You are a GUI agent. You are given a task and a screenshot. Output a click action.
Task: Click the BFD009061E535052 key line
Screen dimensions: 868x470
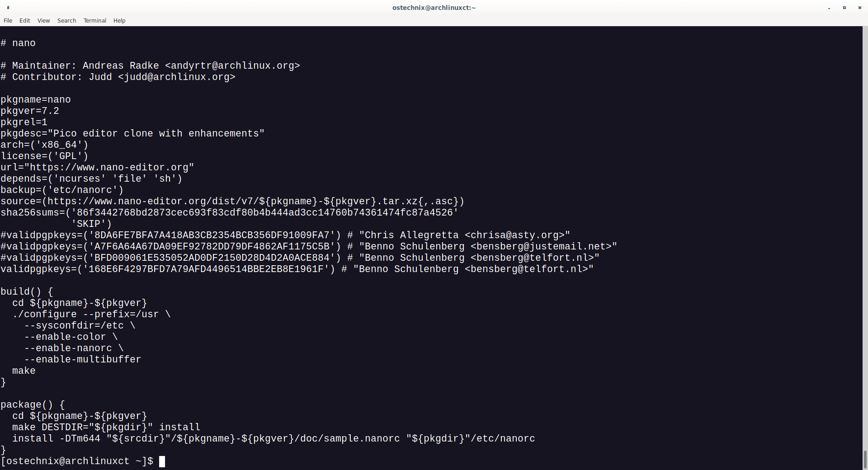(300, 258)
